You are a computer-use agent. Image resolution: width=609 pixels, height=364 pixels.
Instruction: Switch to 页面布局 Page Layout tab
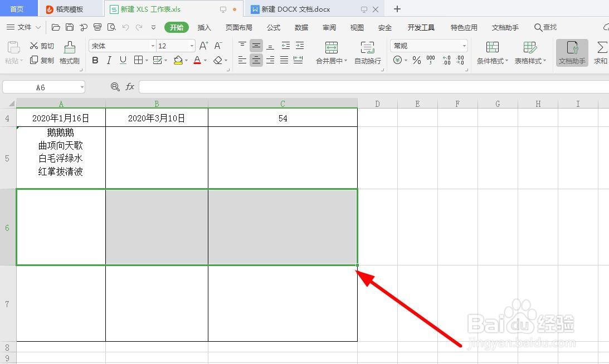coord(239,27)
